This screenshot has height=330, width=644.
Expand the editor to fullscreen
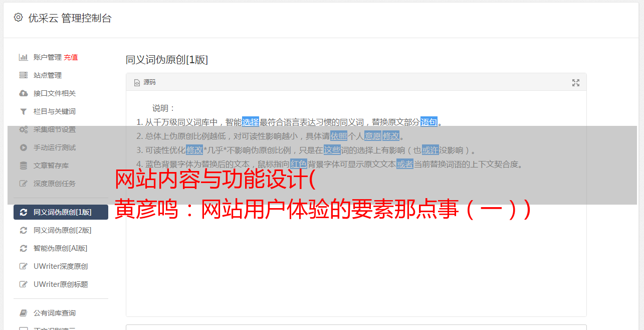point(576,83)
